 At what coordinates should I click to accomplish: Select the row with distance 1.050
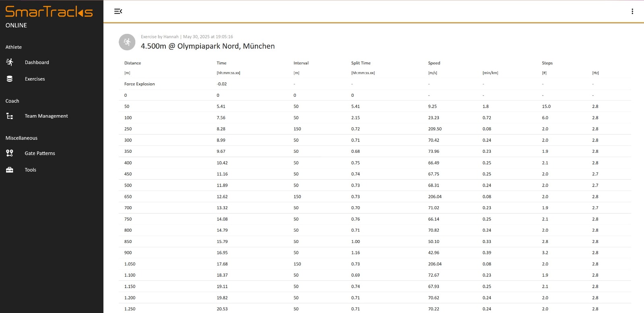130,264
